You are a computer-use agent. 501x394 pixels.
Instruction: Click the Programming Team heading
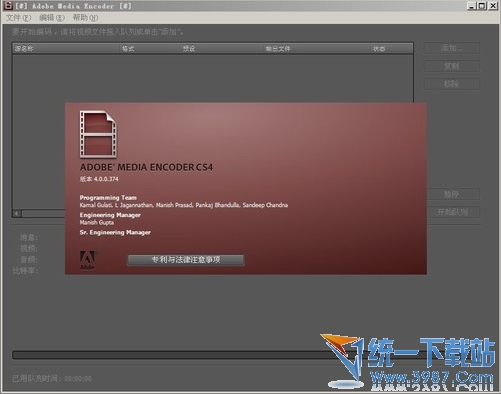point(108,198)
